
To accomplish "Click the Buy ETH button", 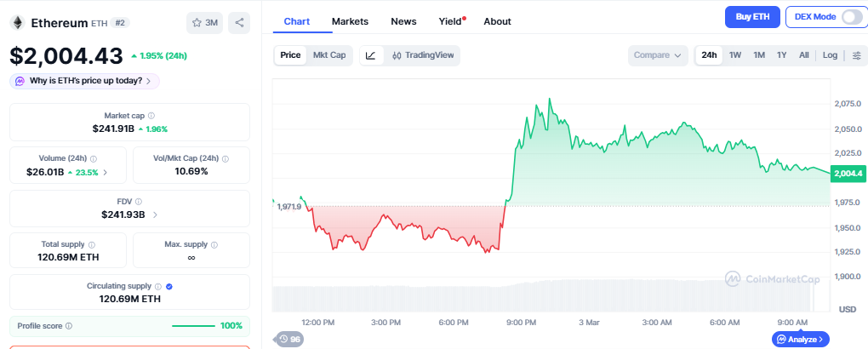I will point(752,17).
